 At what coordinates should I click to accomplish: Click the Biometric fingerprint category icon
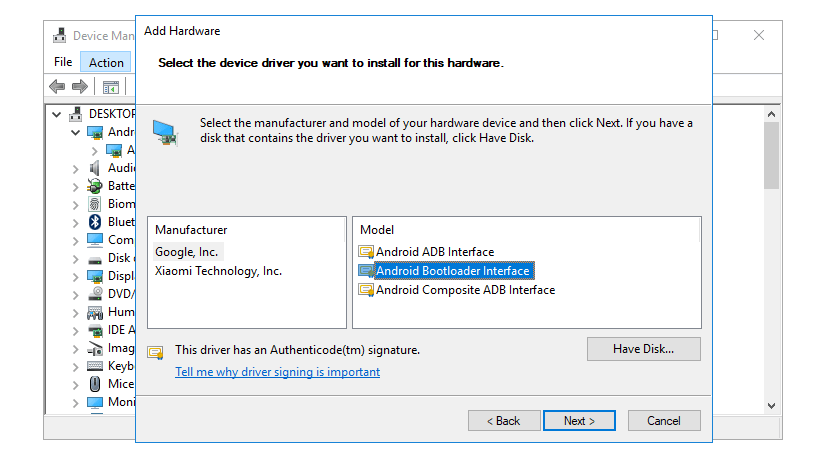coord(95,204)
